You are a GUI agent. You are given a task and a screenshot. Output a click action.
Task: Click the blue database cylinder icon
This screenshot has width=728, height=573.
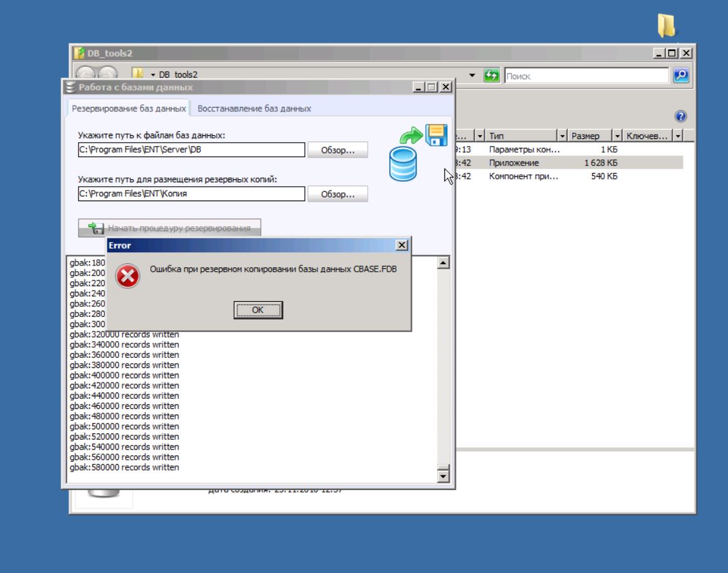point(402,164)
